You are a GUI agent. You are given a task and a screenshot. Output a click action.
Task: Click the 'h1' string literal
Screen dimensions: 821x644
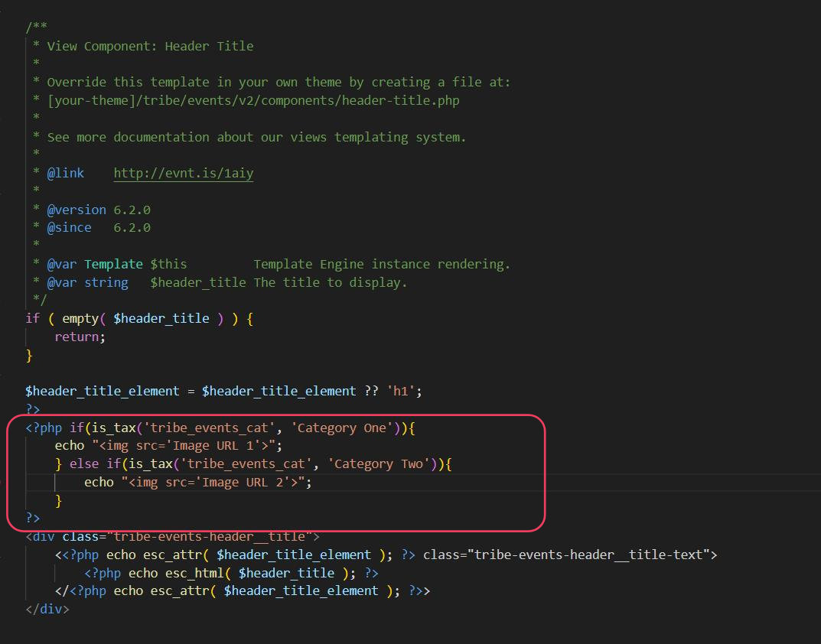pyautogui.click(x=402, y=391)
